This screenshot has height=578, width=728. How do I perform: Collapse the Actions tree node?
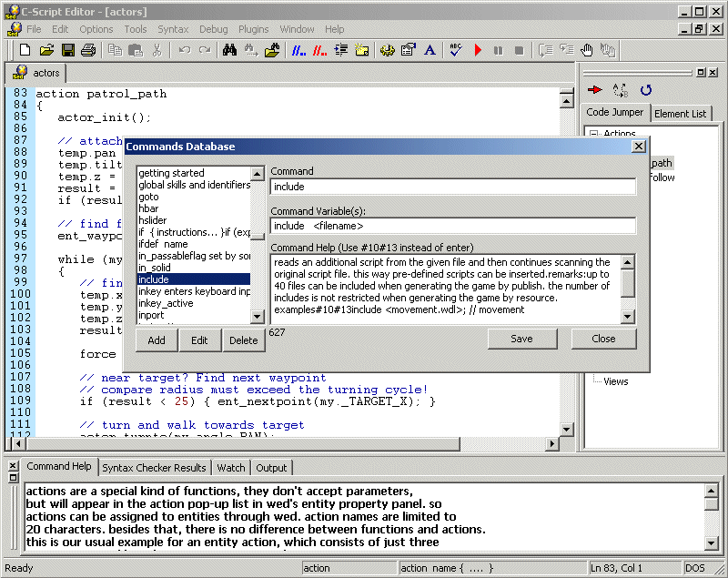pos(593,134)
